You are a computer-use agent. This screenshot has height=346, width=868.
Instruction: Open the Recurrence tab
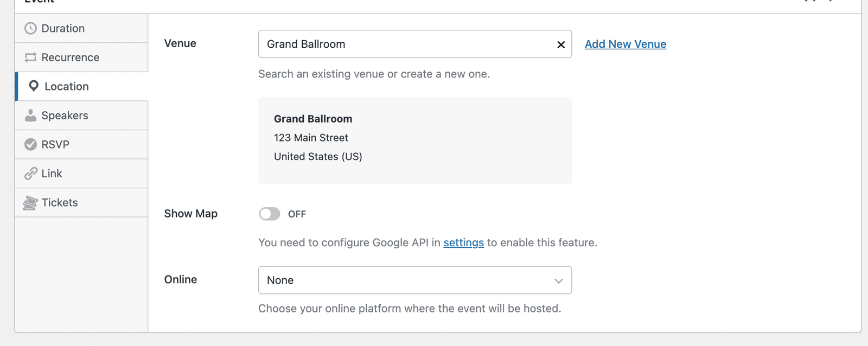coord(81,57)
